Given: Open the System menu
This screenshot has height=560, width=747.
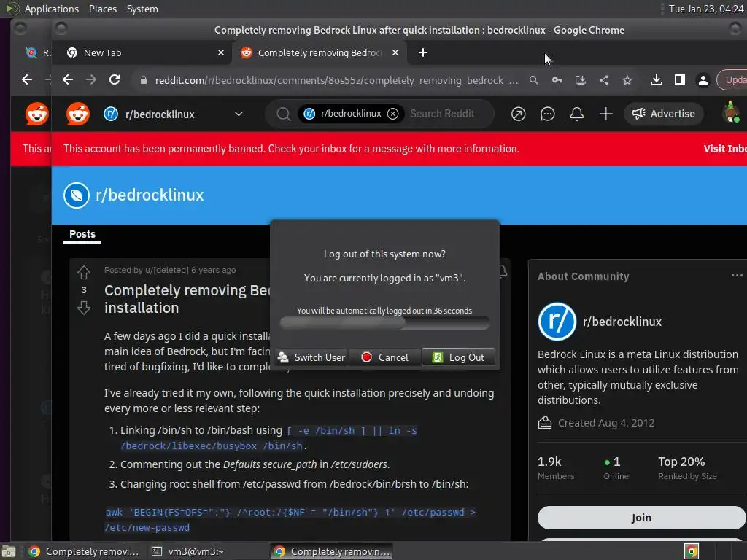Looking at the screenshot, I should 142,9.
